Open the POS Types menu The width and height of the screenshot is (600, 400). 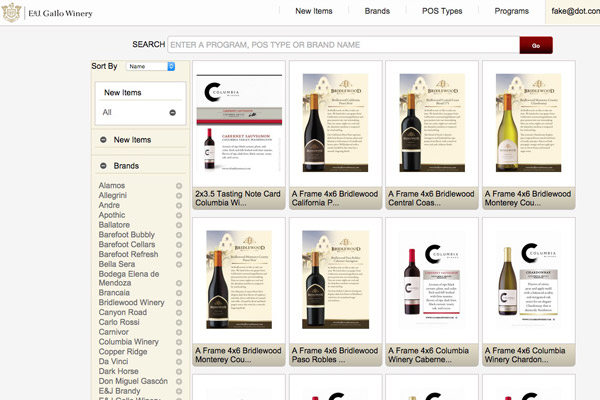[x=442, y=11]
